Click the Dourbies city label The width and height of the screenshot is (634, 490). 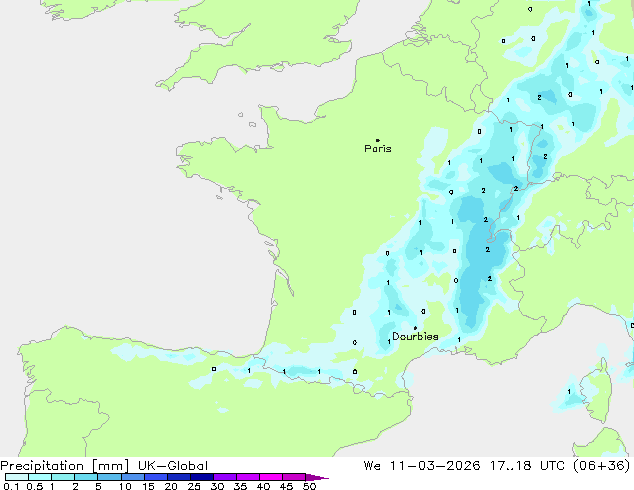415,336
